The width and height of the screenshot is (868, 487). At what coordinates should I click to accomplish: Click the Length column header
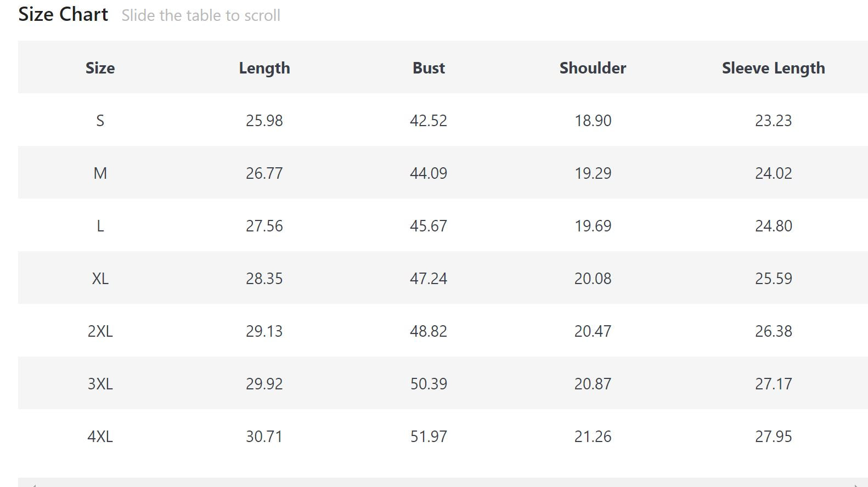(x=264, y=68)
